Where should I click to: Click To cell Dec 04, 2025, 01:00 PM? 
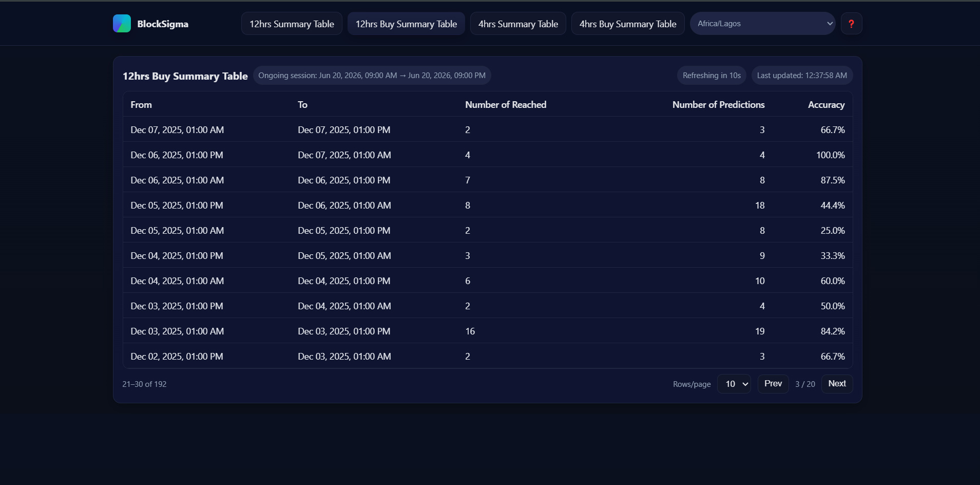pos(344,281)
